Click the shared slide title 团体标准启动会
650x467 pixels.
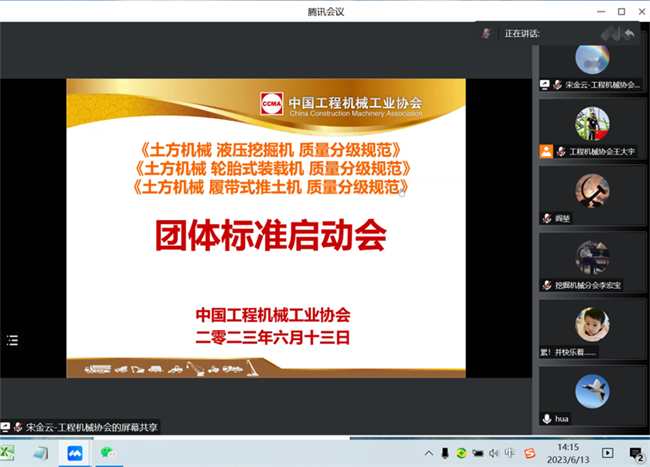271,235
